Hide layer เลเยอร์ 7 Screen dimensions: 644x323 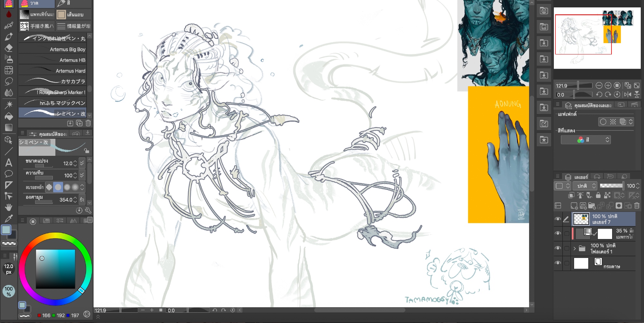pos(558,219)
